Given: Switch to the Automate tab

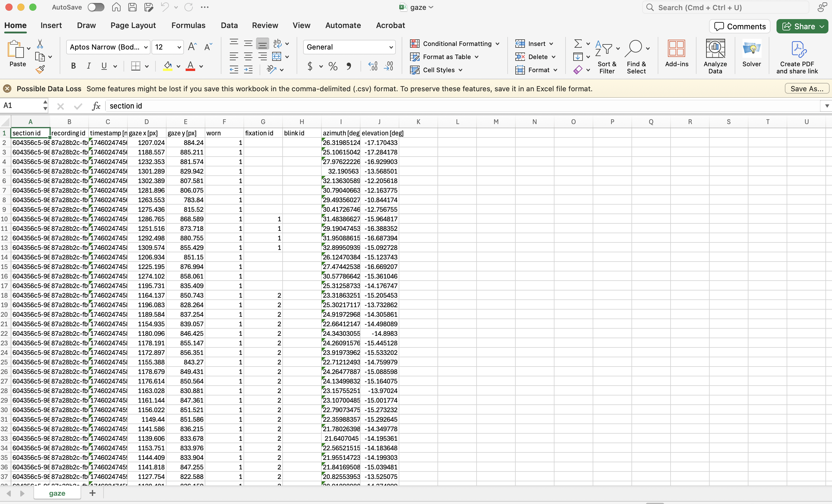Looking at the screenshot, I should coord(343,25).
